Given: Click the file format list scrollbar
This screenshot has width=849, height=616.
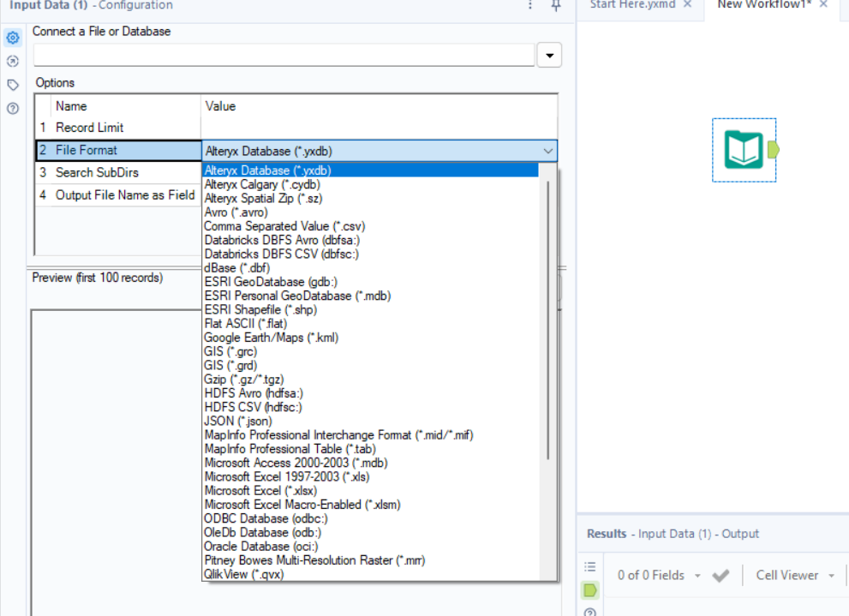Looking at the screenshot, I should pos(548,320).
